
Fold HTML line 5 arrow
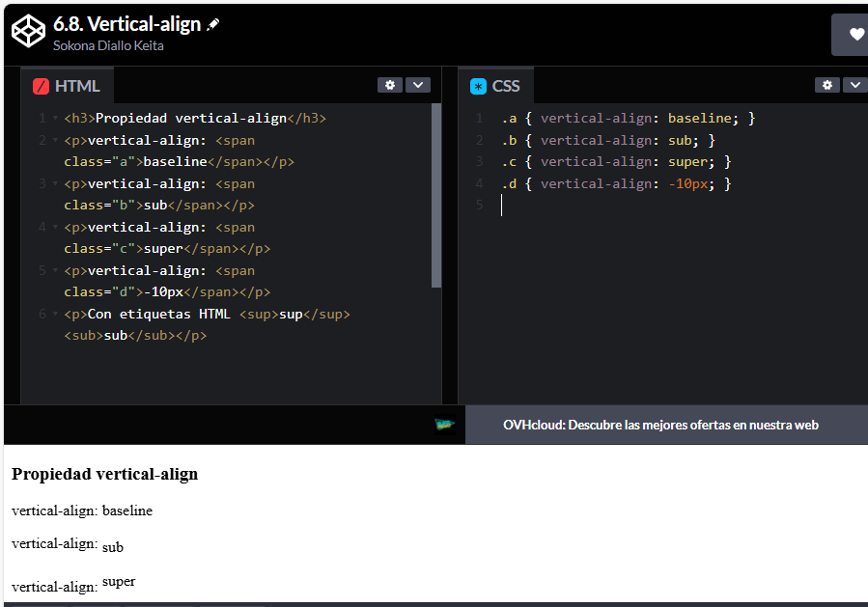coord(55,270)
